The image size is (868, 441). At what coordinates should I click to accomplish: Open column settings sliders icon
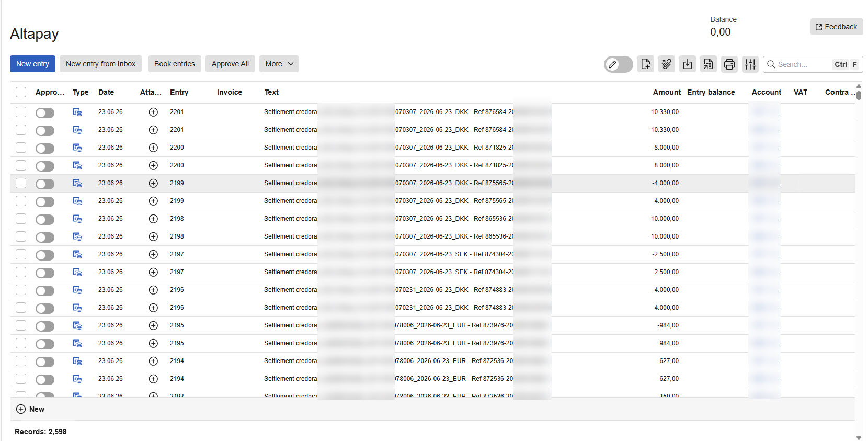click(x=750, y=64)
